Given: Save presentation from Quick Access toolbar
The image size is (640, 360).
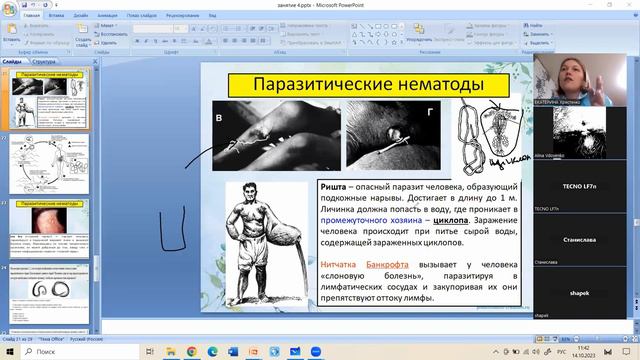Looking at the screenshot, I should pos(24,5).
